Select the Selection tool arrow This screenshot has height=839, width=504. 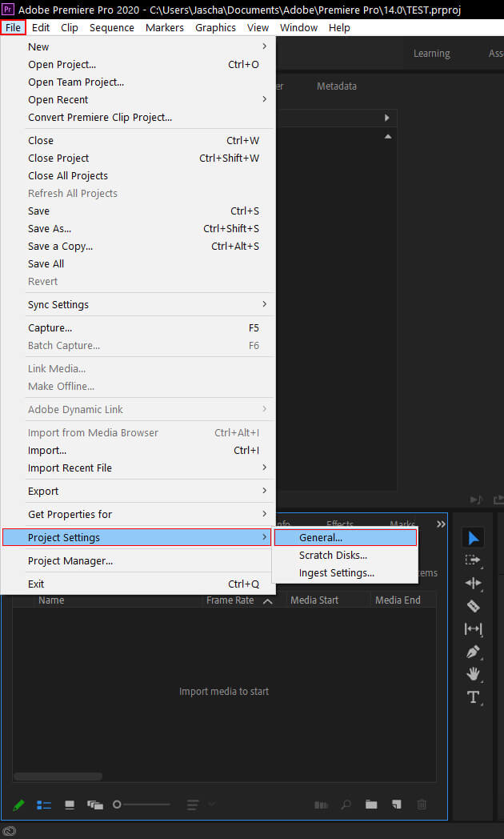tap(473, 538)
